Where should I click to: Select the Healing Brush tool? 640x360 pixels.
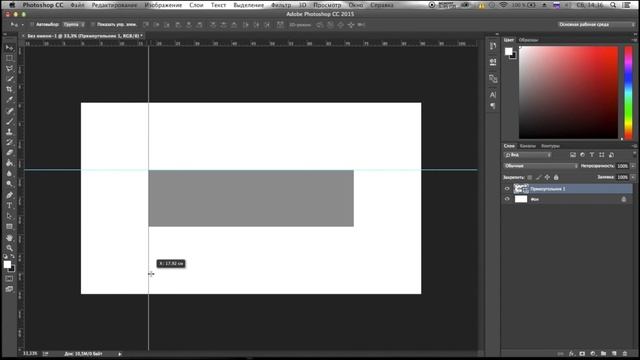(x=9, y=111)
